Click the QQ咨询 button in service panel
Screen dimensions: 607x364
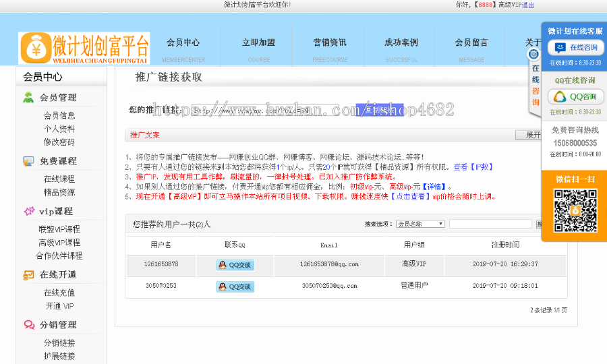point(576,96)
